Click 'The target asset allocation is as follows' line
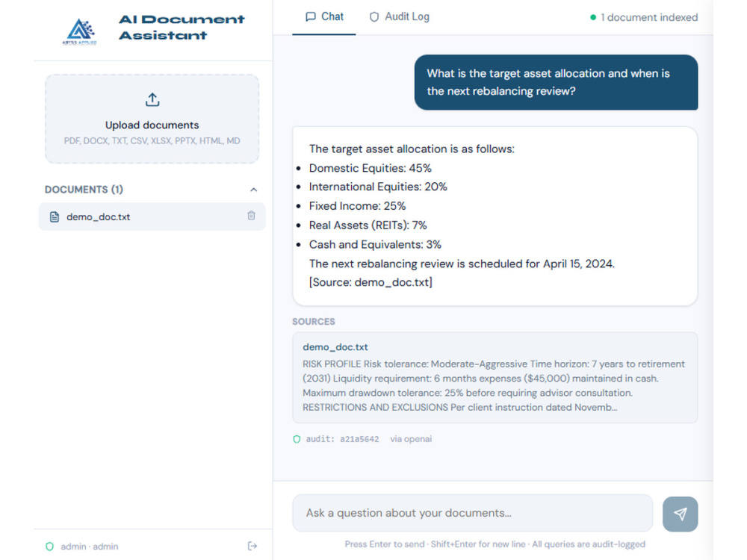This screenshot has height=560, width=747. 412,149
